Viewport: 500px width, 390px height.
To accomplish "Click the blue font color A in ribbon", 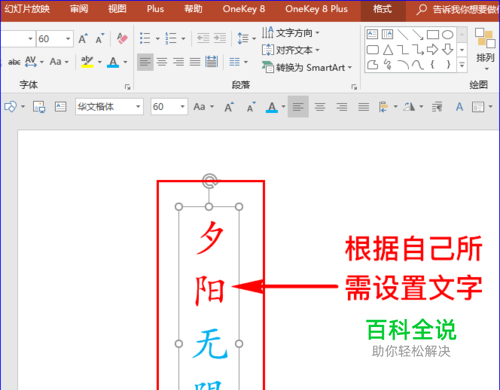I will [x=113, y=62].
